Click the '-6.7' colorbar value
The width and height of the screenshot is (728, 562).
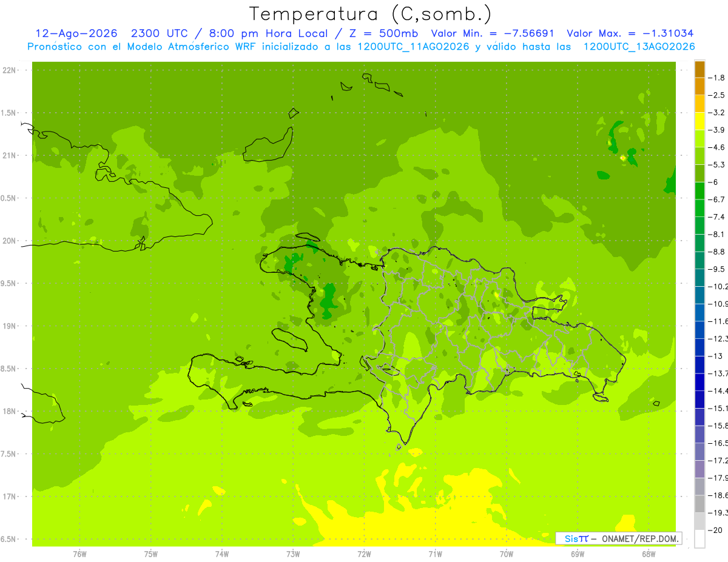[x=718, y=199]
